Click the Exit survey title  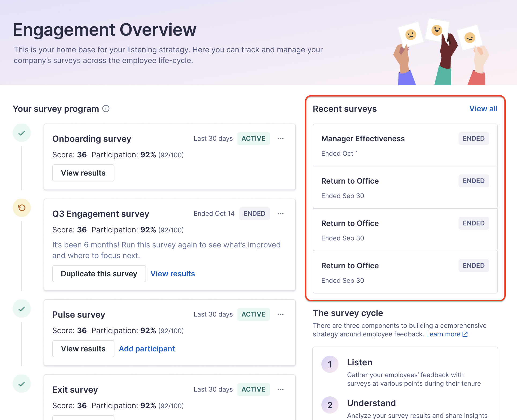[75, 390]
